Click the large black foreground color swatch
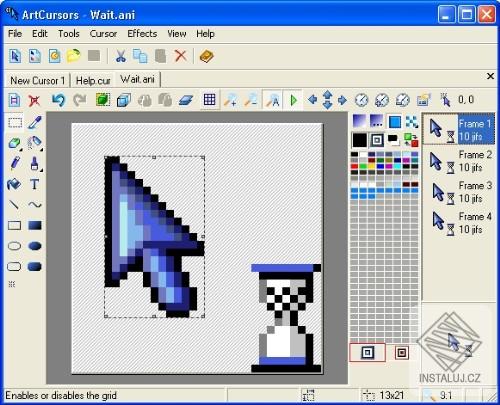Image resolution: width=500 pixels, height=405 pixels. [x=360, y=140]
